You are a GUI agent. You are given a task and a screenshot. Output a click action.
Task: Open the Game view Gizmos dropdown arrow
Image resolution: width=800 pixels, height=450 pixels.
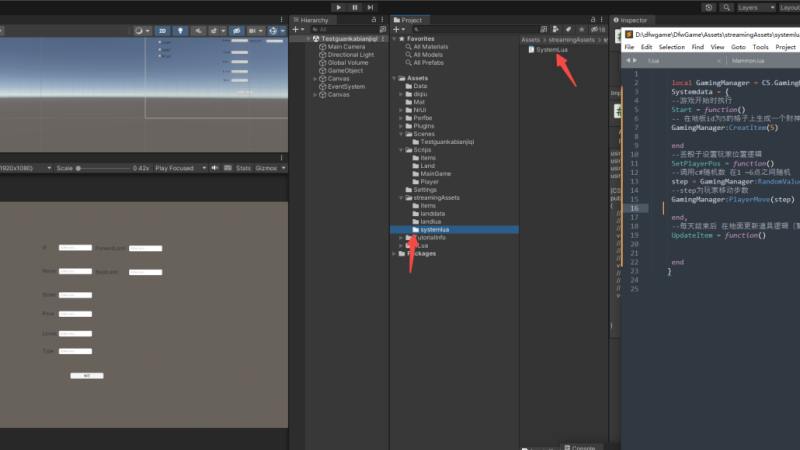click(x=283, y=168)
